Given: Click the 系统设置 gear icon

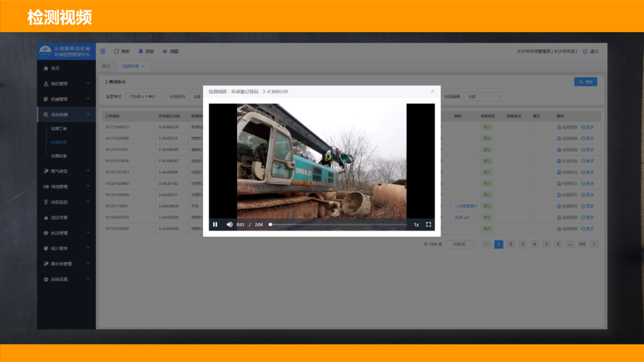Looking at the screenshot, I should coord(46,280).
